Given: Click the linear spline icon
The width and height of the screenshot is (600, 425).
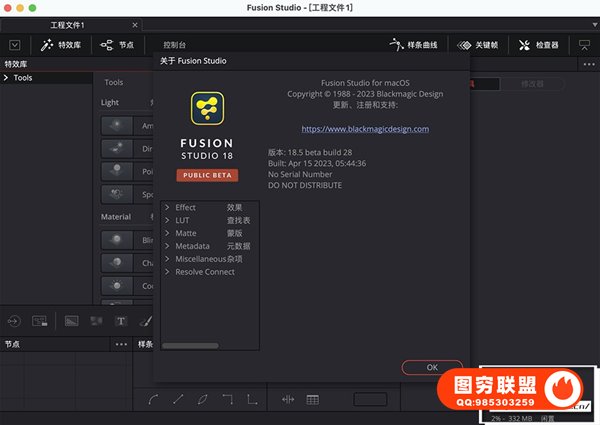Looking at the screenshot, I should tap(178, 399).
